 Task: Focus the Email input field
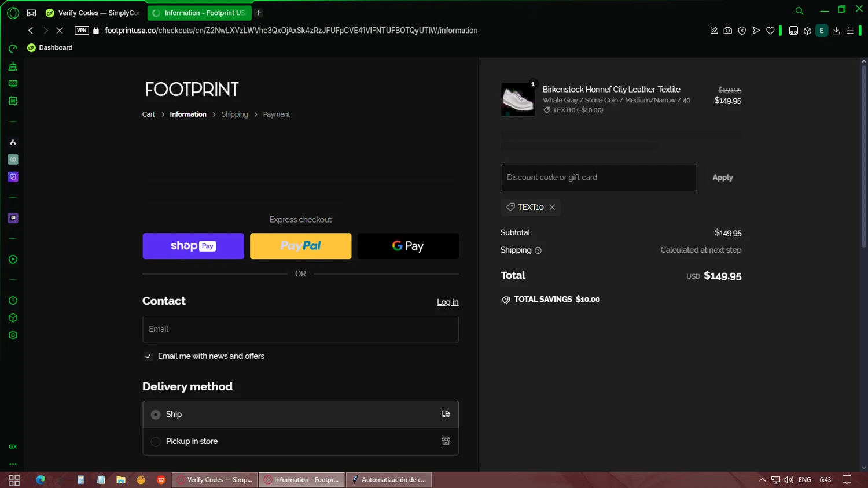300,330
